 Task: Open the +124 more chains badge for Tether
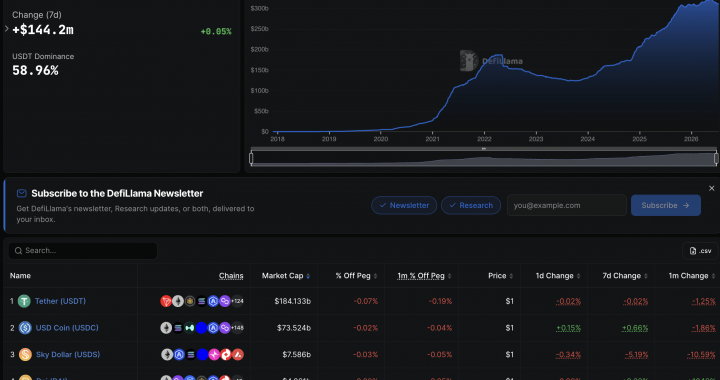coord(237,301)
